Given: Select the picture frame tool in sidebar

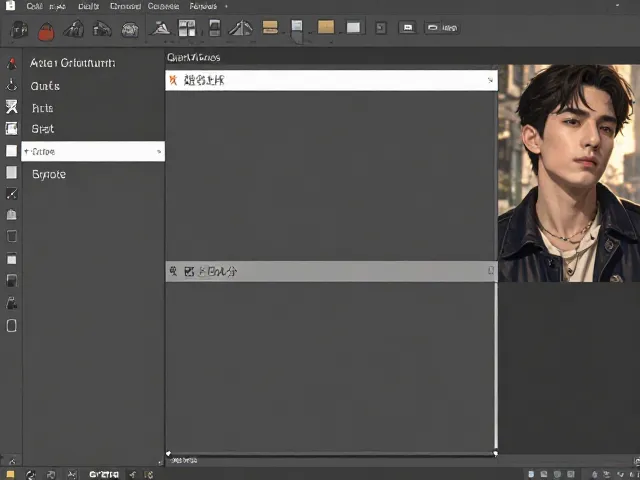Looking at the screenshot, I should pyautogui.click(x=11, y=128).
